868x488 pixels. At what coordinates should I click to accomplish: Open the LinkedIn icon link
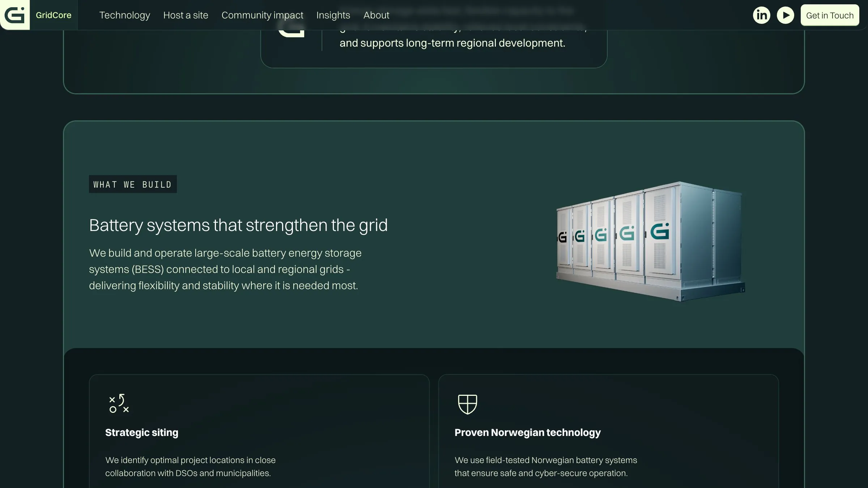[x=761, y=15]
